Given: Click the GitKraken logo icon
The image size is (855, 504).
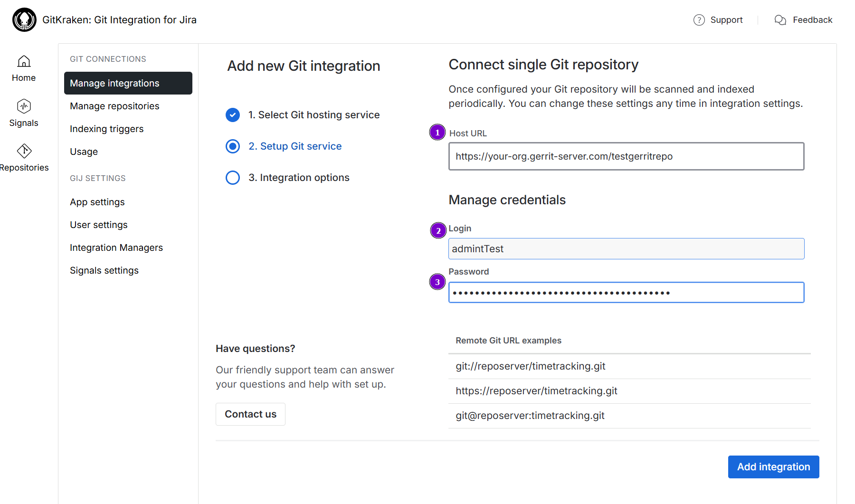Looking at the screenshot, I should coord(24,20).
